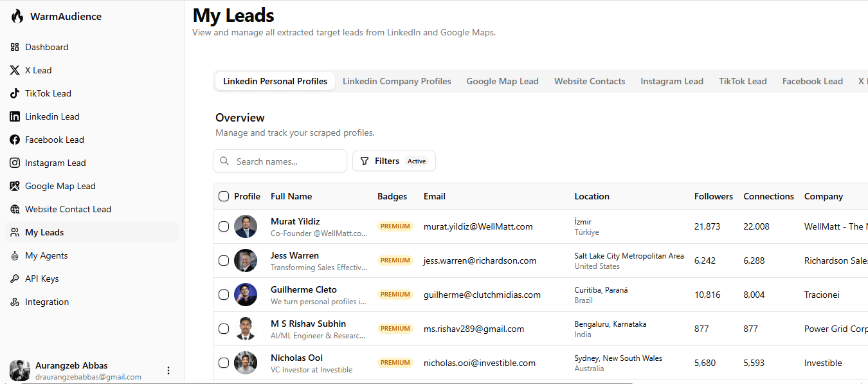Switch to the Website Contacts tab
The height and width of the screenshot is (384, 868).
[x=590, y=81]
